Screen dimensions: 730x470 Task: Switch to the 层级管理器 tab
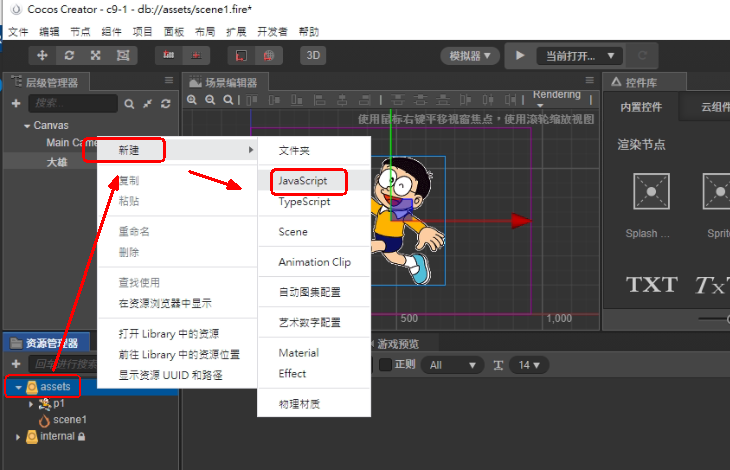coord(46,82)
